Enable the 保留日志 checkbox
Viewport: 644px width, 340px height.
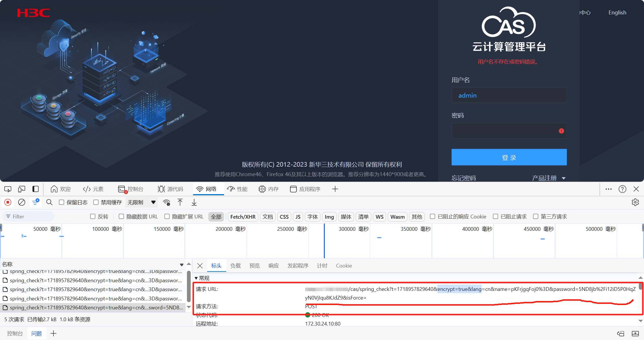(x=62, y=202)
